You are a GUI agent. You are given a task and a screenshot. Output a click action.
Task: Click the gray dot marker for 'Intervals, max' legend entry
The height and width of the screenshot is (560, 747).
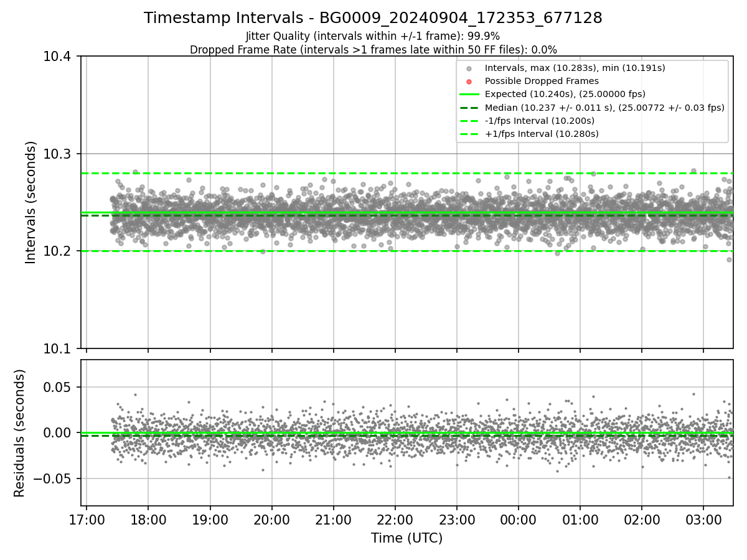coord(469,68)
